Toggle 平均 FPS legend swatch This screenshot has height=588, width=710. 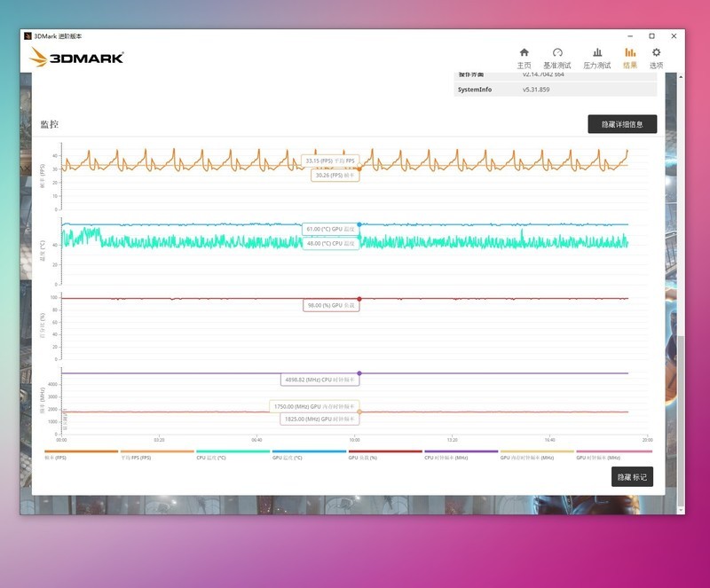157,451
